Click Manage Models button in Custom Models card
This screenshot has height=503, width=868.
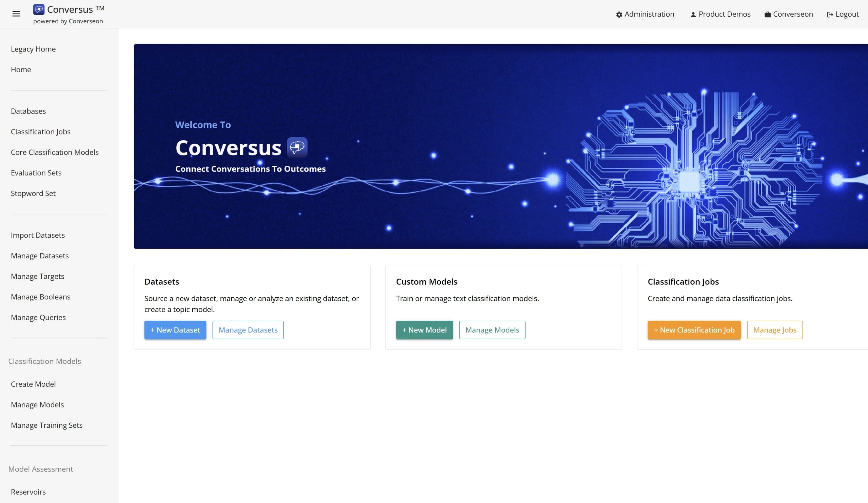tap(492, 330)
